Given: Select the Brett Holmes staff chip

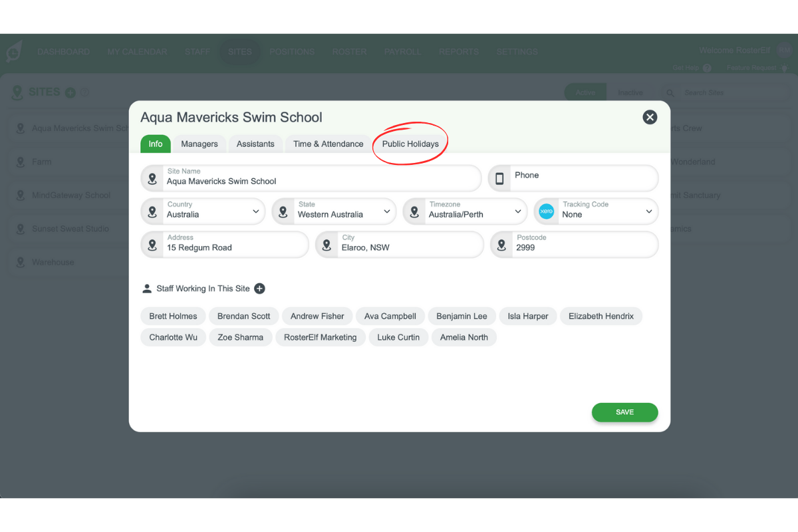Looking at the screenshot, I should pyautogui.click(x=173, y=316).
